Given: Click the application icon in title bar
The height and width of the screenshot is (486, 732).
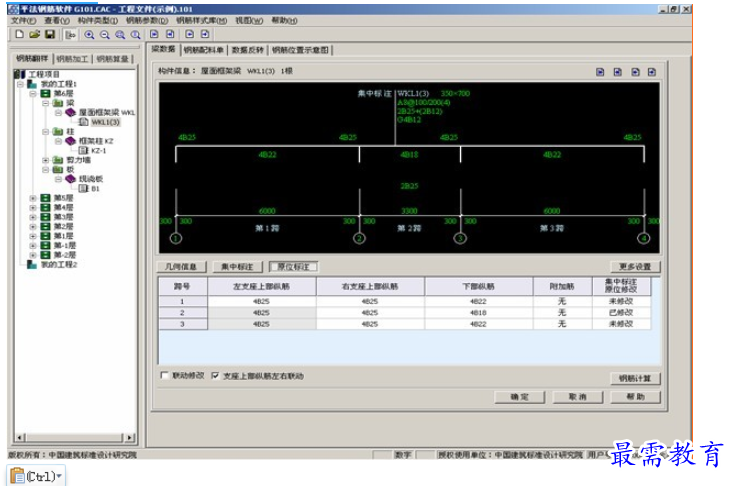Looking at the screenshot, I should click(x=14, y=9).
